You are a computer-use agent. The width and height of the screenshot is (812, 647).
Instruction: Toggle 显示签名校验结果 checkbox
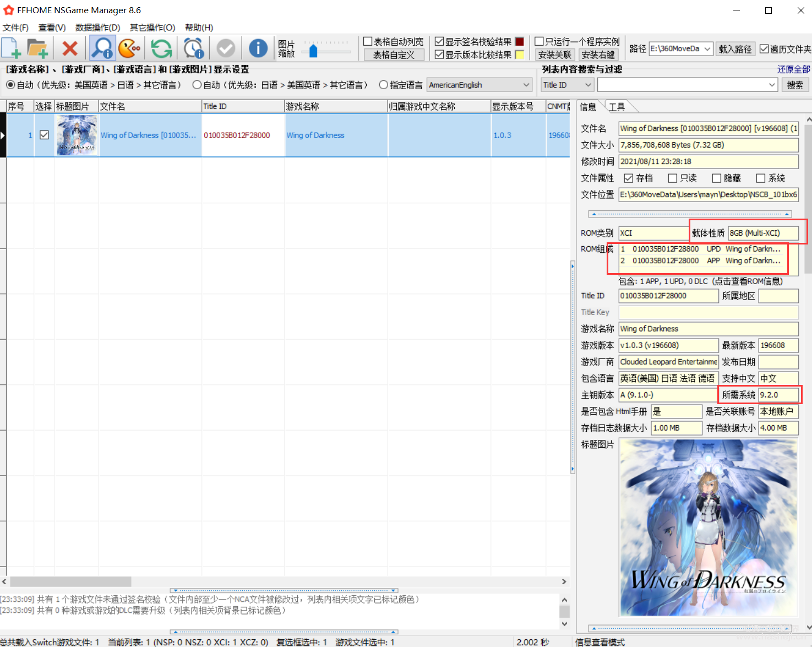click(439, 41)
